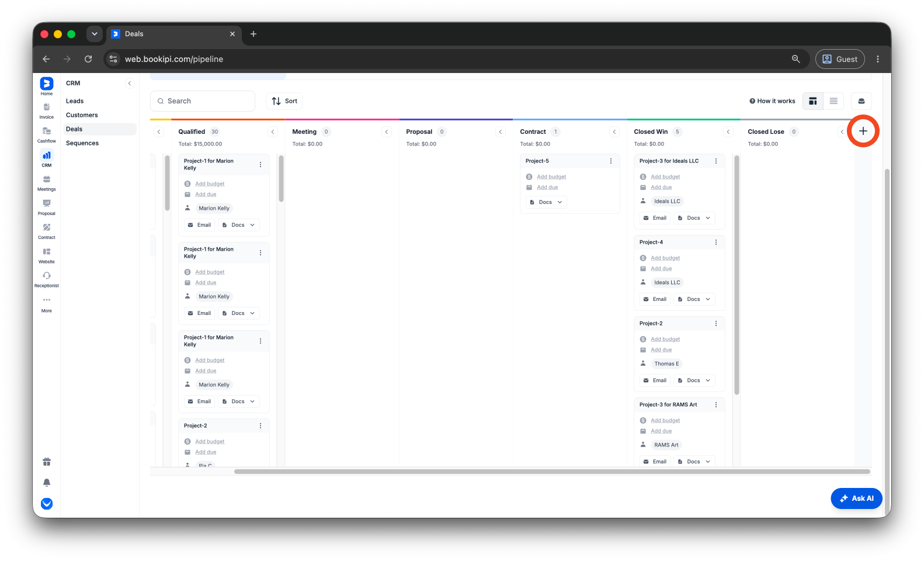Screen dimensions: 924x561
Task: Add a new pipeline stage with plus
Action: click(x=863, y=131)
